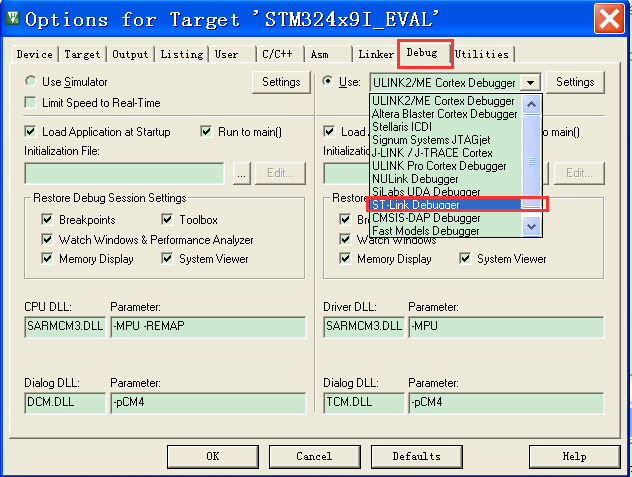Choose NULink Debugger
The image size is (632, 477).
coord(446,179)
